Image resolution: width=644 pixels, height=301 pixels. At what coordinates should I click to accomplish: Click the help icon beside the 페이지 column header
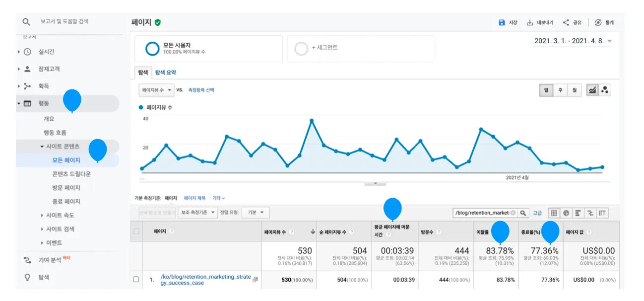(x=171, y=231)
